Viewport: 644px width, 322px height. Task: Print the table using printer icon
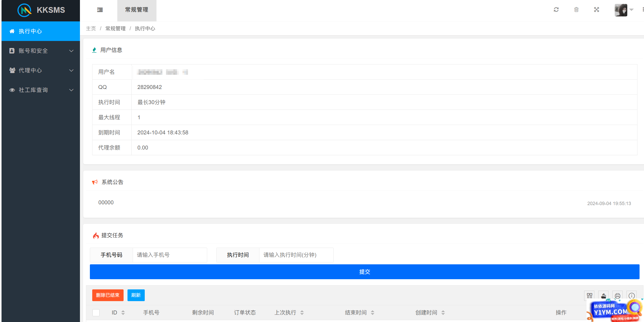pyautogui.click(x=618, y=296)
